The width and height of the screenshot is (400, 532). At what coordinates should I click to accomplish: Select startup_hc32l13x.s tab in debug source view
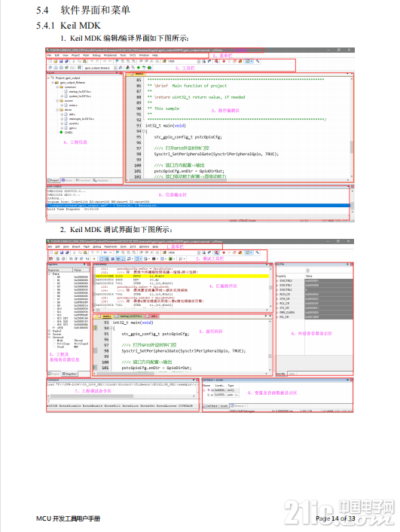[130, 316]
